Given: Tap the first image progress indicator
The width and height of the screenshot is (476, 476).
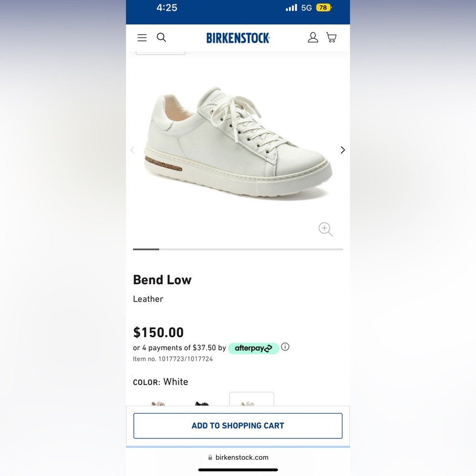Looking at the screenshot, I should (x=146, y=249).
